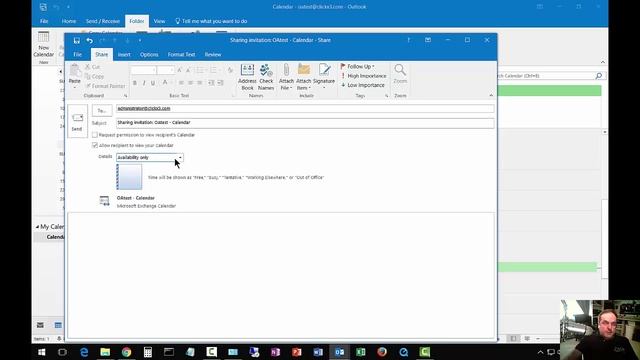Switch to the Insert tab

click(124, 54)
